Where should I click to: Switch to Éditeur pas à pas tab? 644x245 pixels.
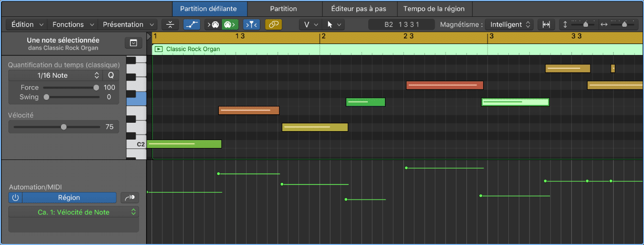click(358, 9)
